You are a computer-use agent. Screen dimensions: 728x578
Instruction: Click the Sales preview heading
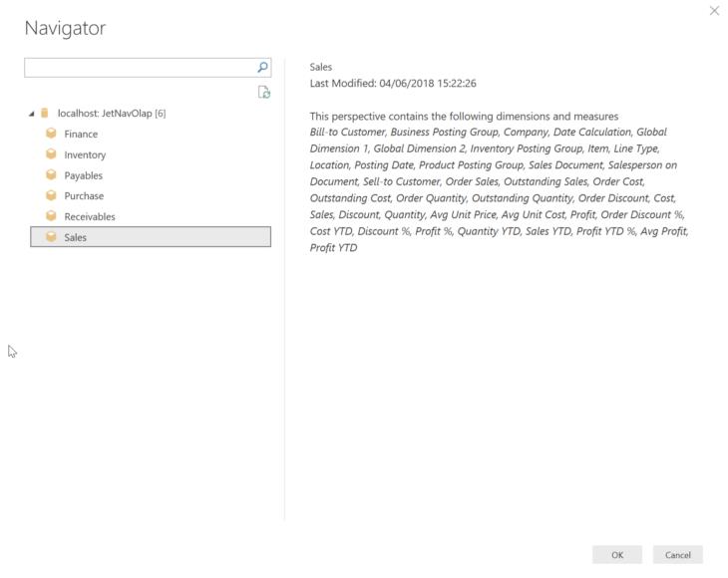321,67
